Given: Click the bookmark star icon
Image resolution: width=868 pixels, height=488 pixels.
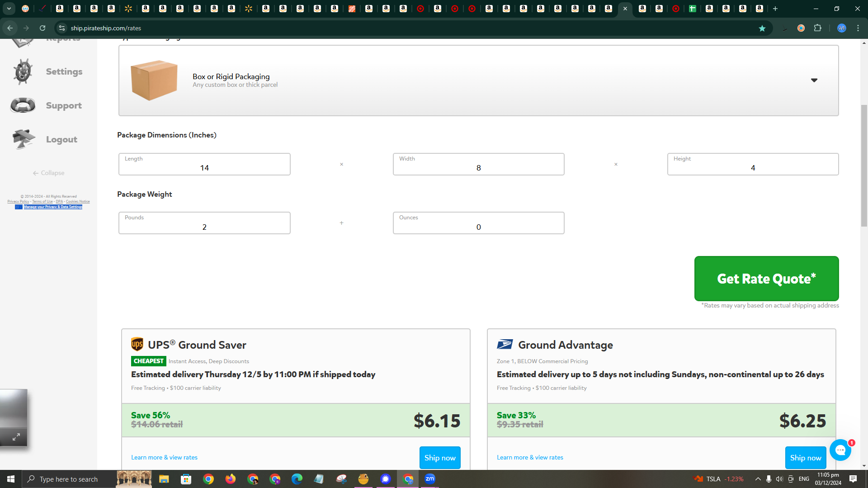Looking at the screenshot, I should (x=762, y=28).
